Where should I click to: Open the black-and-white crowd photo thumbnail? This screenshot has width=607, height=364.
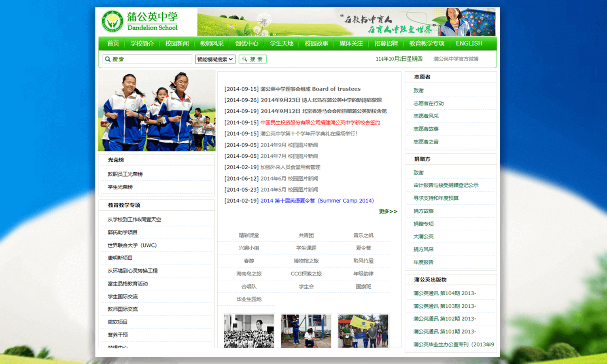tap(249, 331)
